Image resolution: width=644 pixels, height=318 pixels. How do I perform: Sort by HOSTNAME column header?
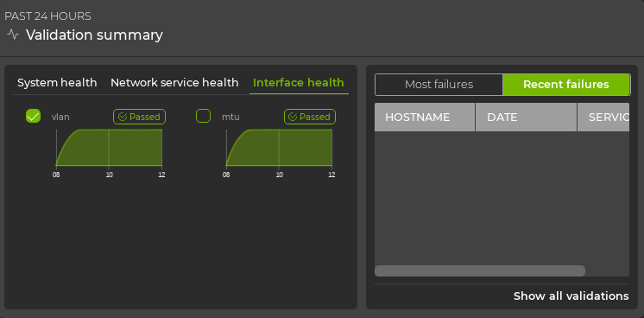coord(425,118)
